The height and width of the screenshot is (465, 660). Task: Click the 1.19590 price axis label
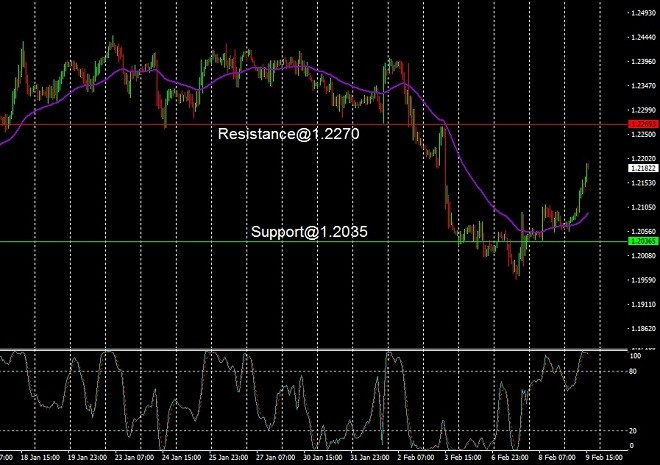click(x=644, y=280)
